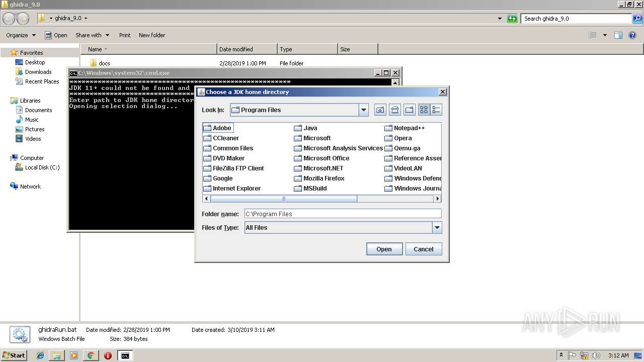
Task: Select the Microsoft Office folder
Action: (322, 158)
